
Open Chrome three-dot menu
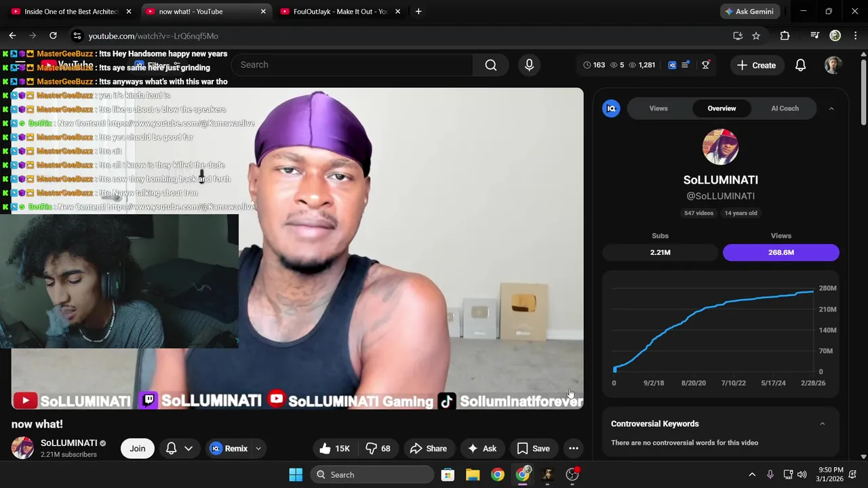pyautogui.click(x=854, y=36)
